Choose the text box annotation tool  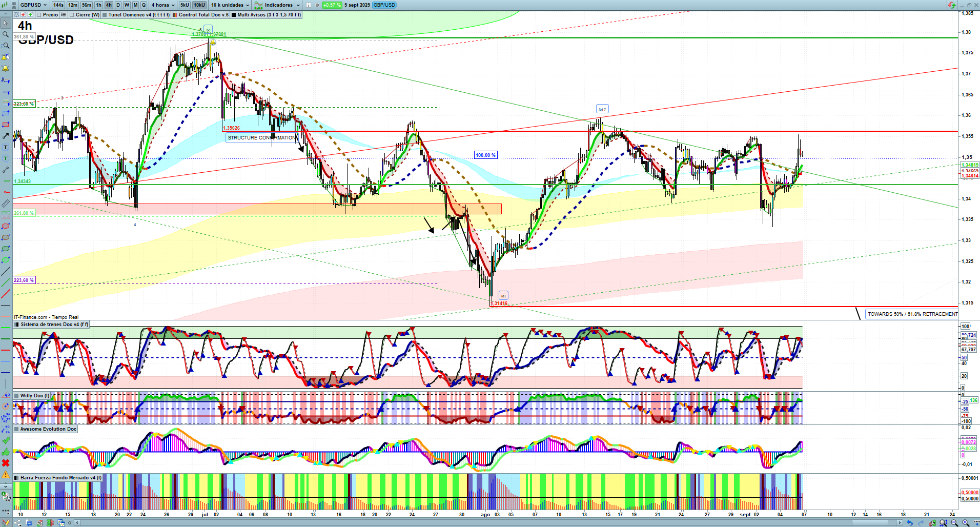tap(6, 147)
